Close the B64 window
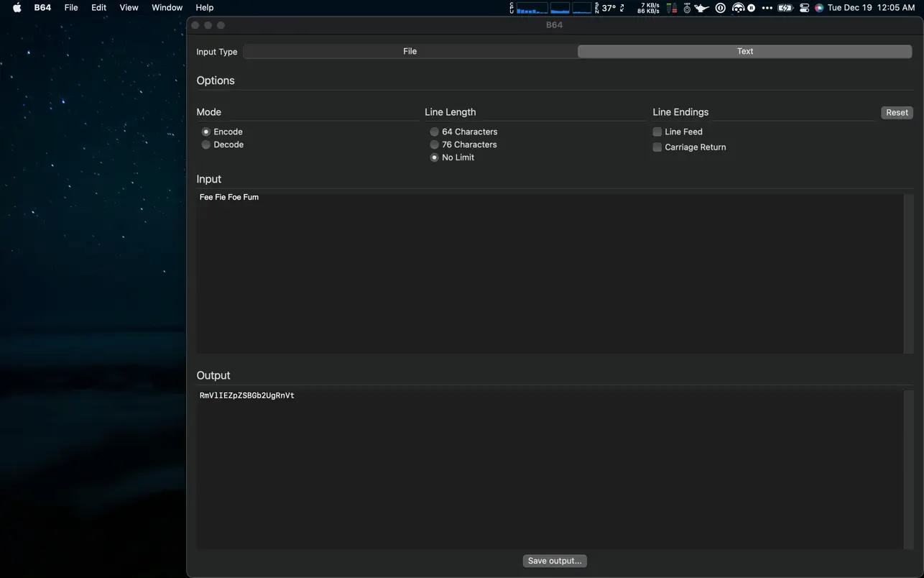This screenshot has height=578, width=924. pos(195,25)
